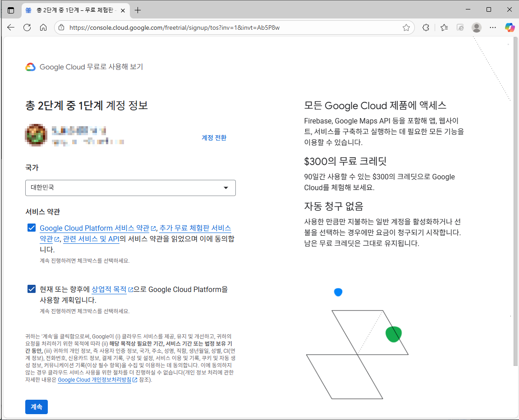Viewport: 519px width, 420px height.
Task: Open Internet Explorer mode icon
Action: (460, 27)
